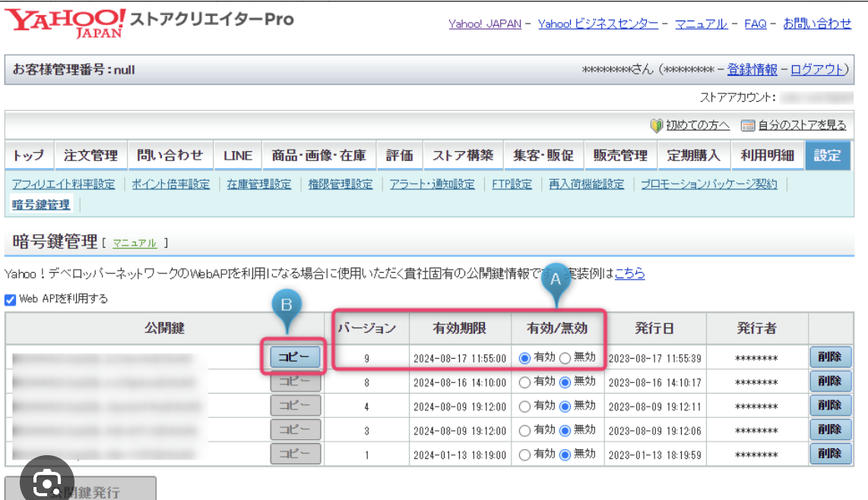Select 有効 radio for version 8
This screenshot has width=868, height=500.
(x=524, y=382)
